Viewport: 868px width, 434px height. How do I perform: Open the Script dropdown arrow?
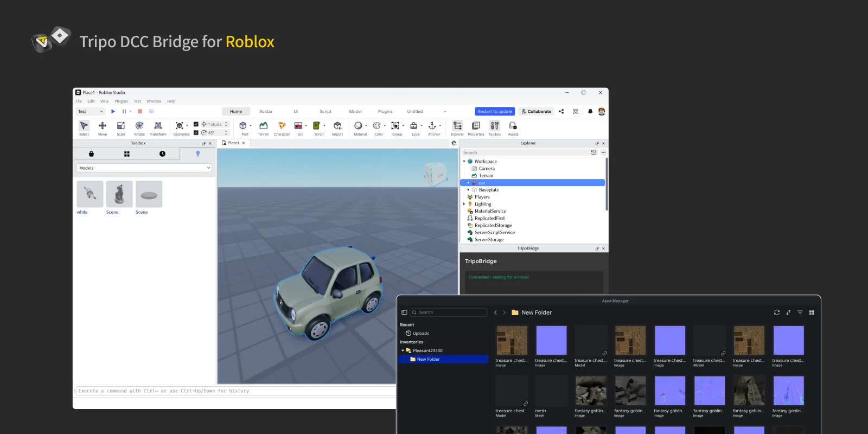pos(324,126)
